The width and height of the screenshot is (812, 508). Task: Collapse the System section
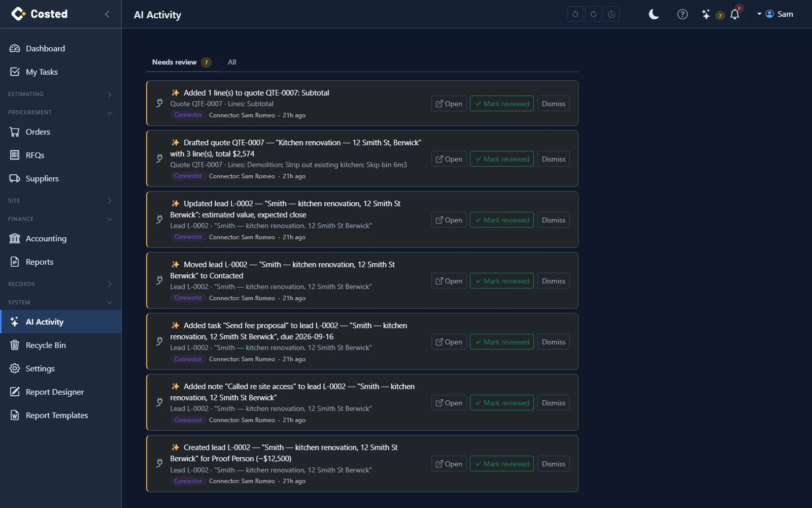click(60, 302)
